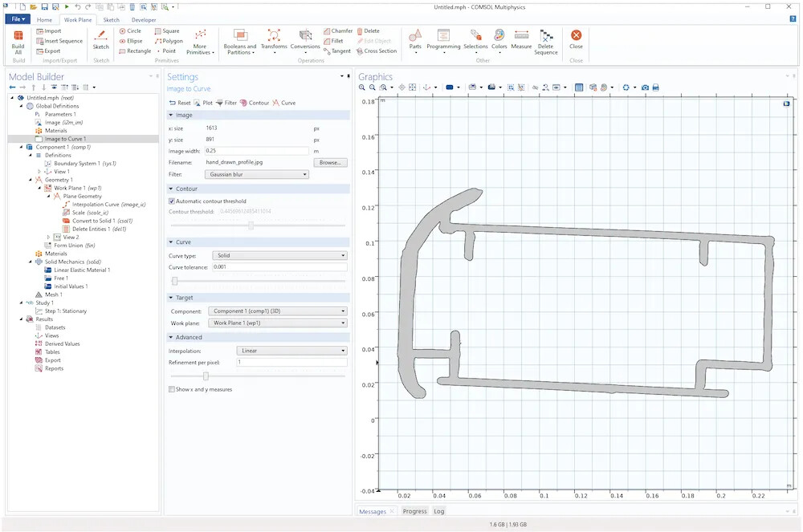Open the Filter dropdown showing Gaussian blur
This screenshot has width=803, height=532.
(x=257, y=174)
